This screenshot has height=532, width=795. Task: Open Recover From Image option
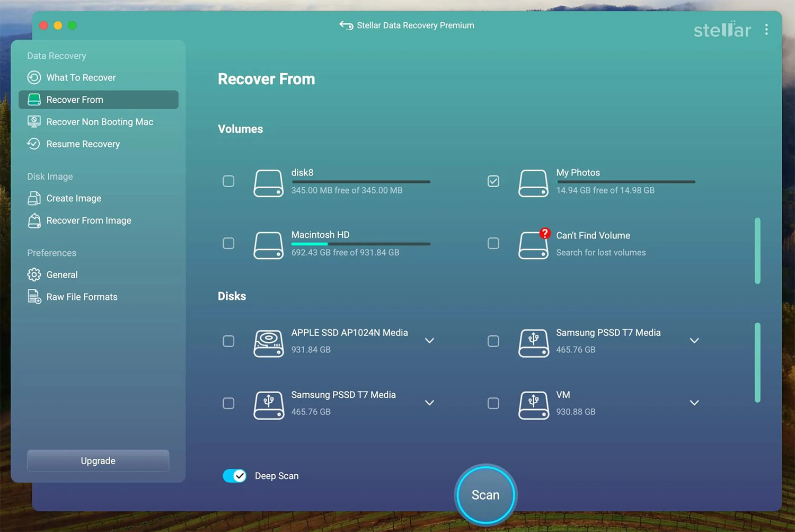pos(98,220)
